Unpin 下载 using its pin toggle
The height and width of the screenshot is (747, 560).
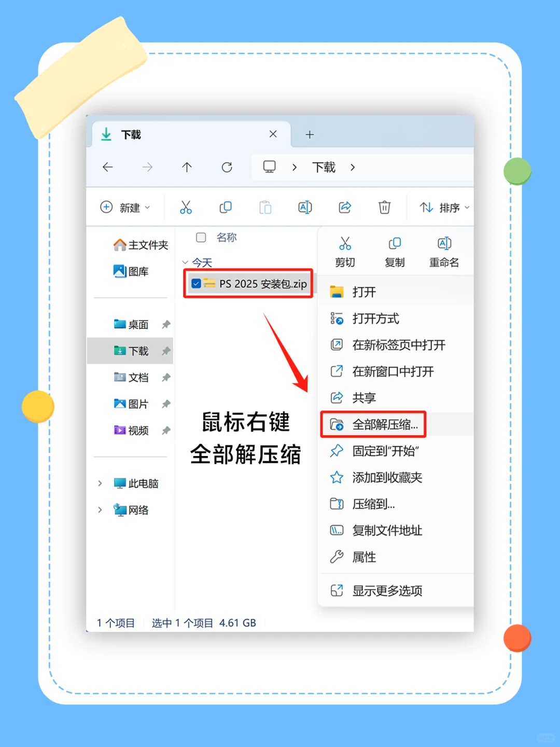[166, 351]
